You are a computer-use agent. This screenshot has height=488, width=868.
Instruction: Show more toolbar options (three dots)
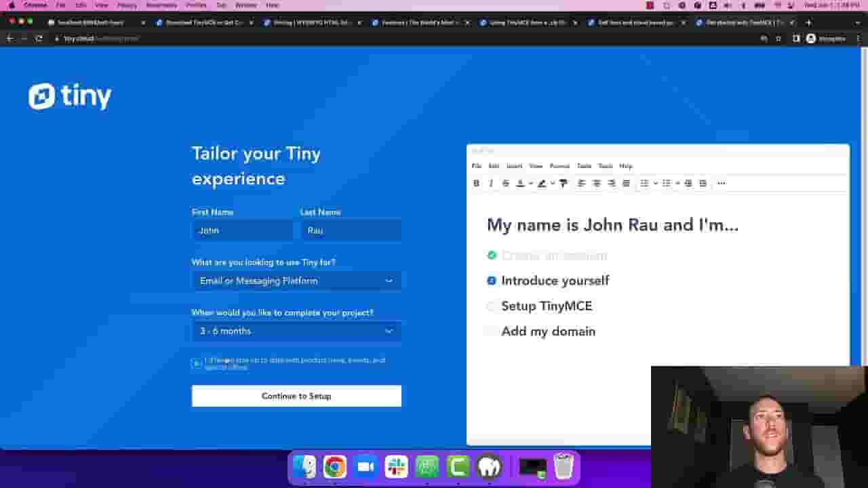tap(721, 183)
